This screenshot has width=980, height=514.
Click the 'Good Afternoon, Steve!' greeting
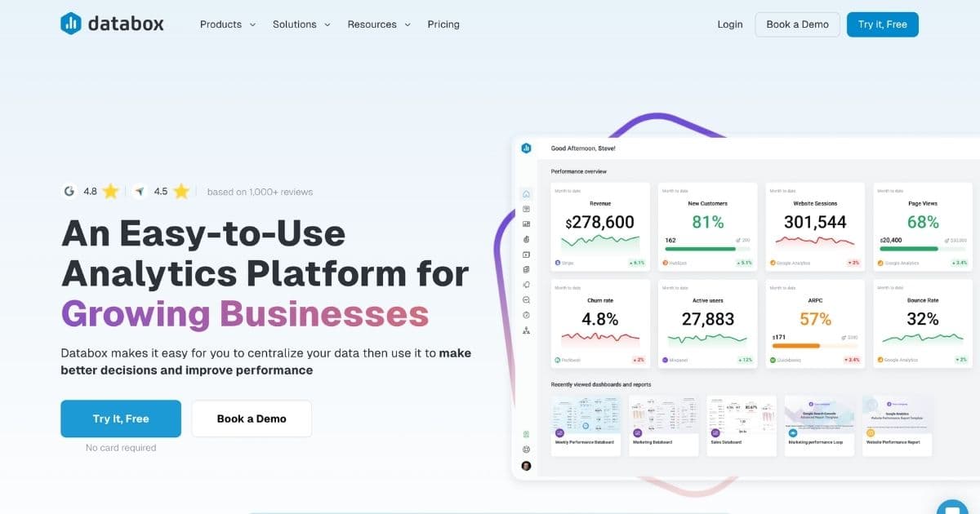pyautogui.click(x=583, y=148)
